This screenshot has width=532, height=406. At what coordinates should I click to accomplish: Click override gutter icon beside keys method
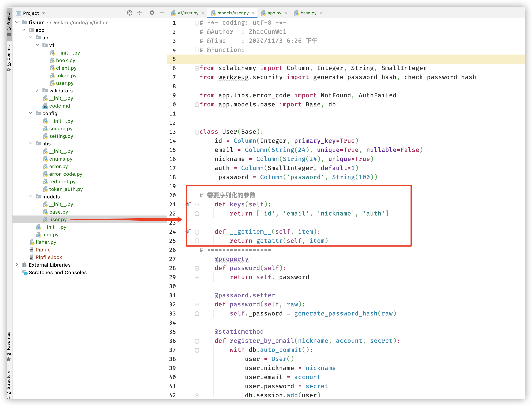click(188, 205)
